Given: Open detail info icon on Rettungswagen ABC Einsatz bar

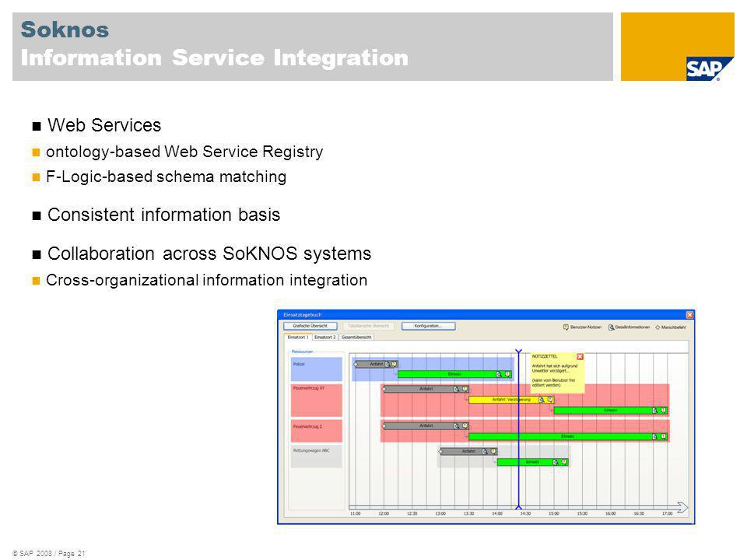Looking at the screenshot, I should click(556, 462).
